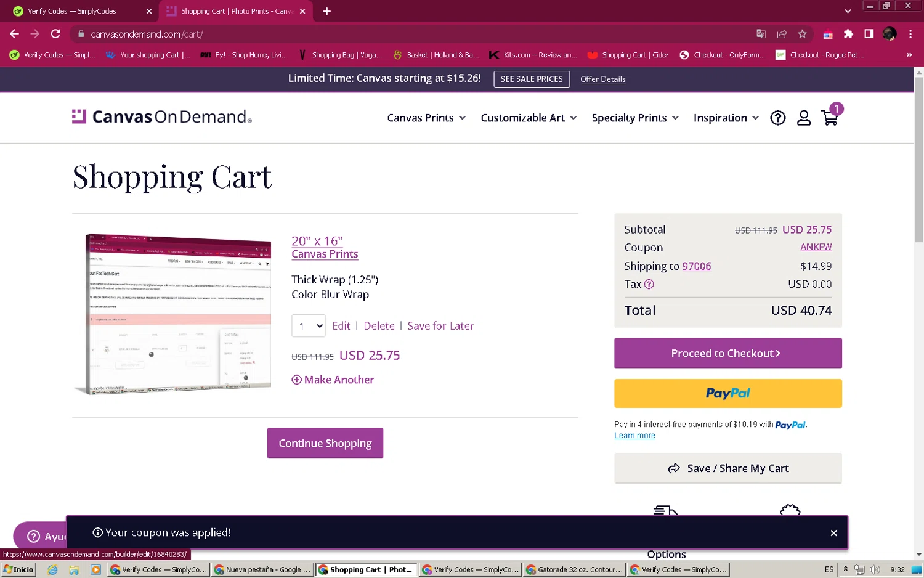Click the page vertical scrollbar thumb
This screenshot has width=924, height=578.
click(918, 160)
